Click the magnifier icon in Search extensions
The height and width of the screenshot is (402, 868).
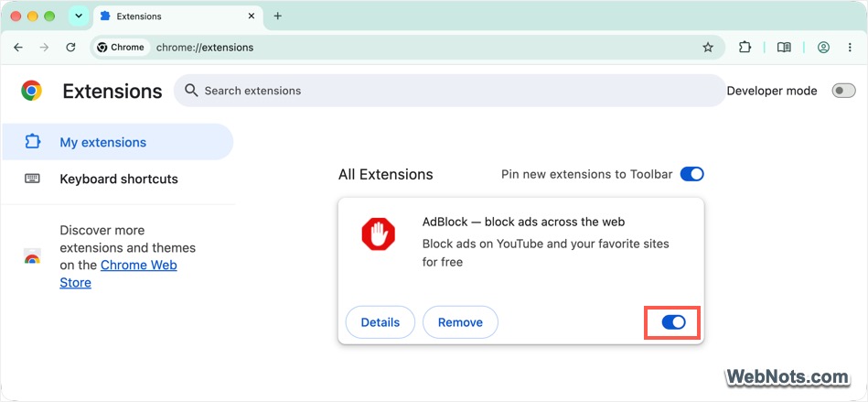pyautogui.click(x=191, y=91)
